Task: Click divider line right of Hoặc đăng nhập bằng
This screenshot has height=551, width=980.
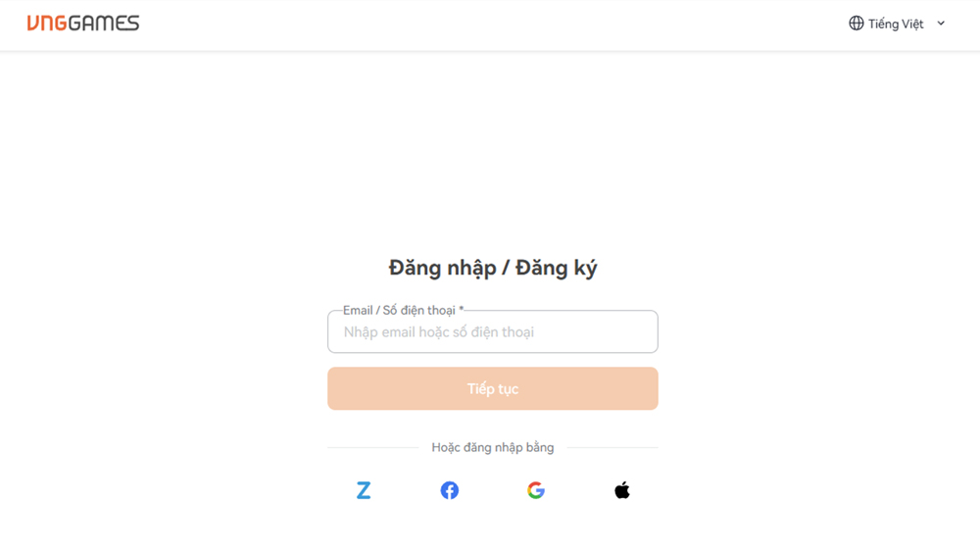Action: point(612,448)
